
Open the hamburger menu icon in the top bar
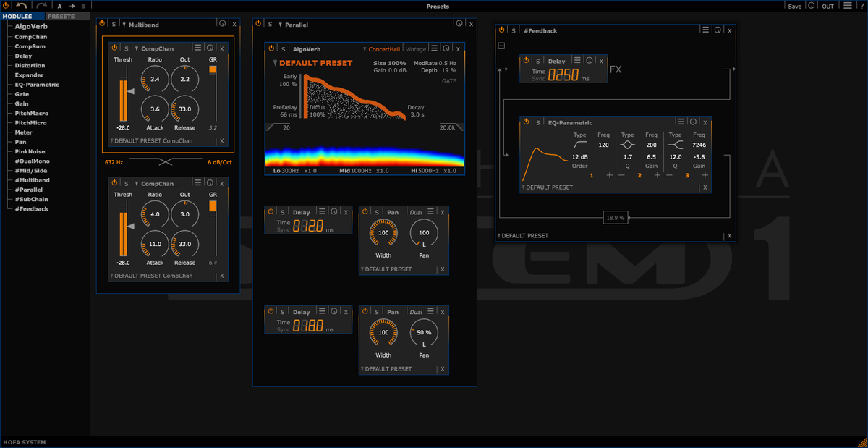[x=848, y=5]
